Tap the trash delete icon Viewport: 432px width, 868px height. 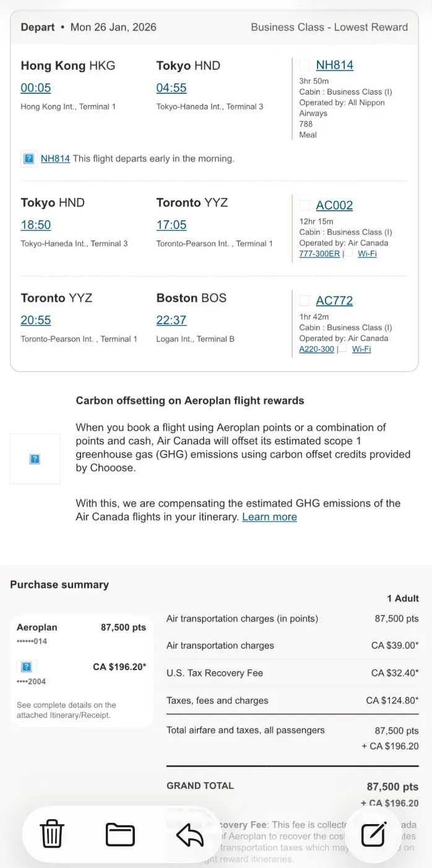pos(52,835)
